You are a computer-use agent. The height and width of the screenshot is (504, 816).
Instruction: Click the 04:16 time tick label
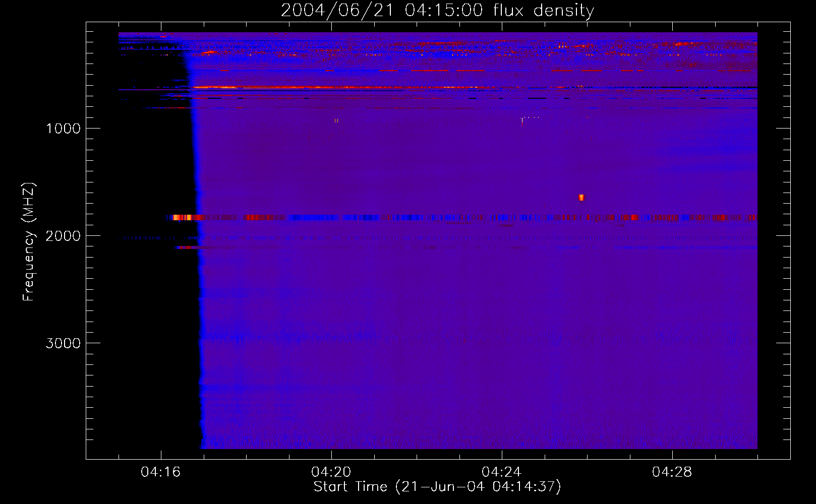click(161, 472)
